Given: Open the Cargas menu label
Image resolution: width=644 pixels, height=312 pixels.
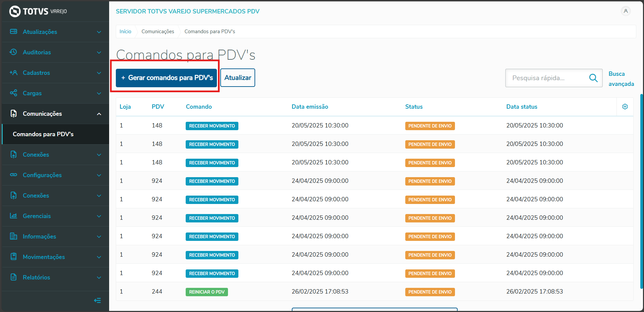Looking at the screenshot, I should click(32, 93).
